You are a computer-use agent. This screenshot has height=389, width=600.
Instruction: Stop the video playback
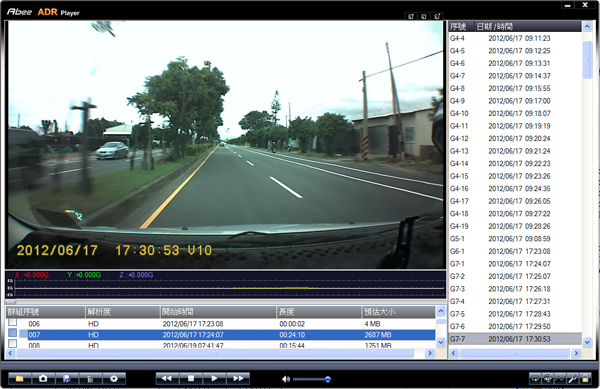point(191,378)
